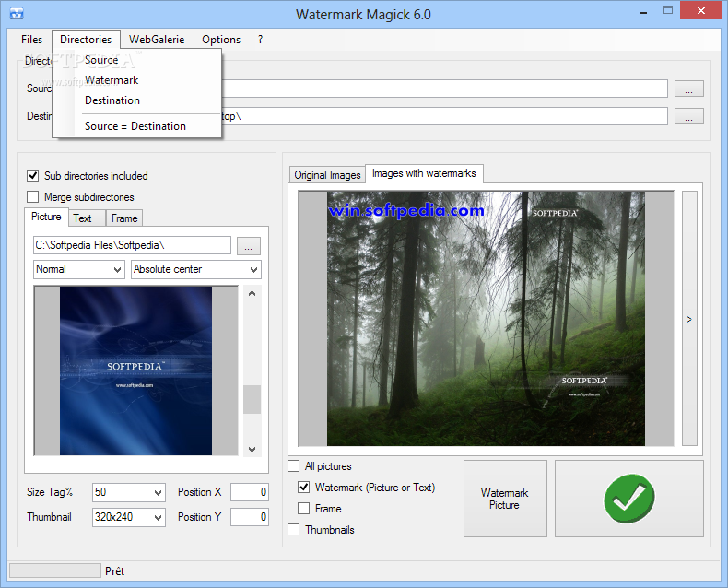Browse for the destination directory
Image resolution: width=728 pixels, height=588 pixels.
point(689,116)
